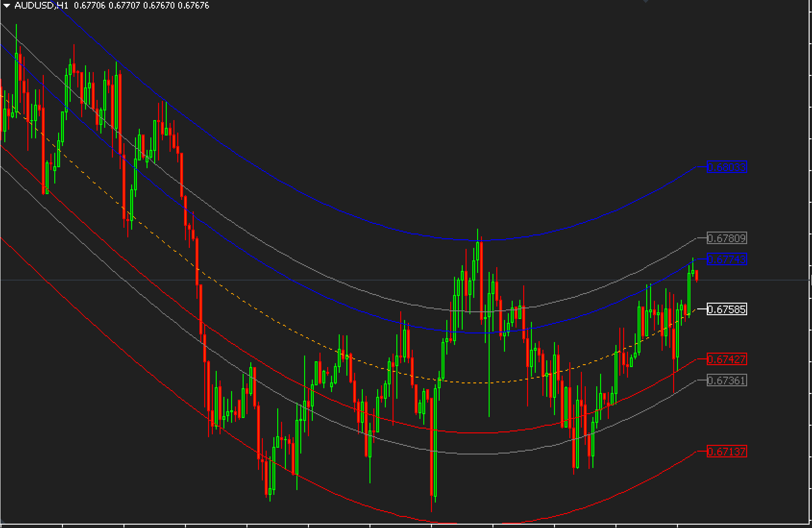
Task: Select the AUDUSD,H1 chart title text
Action: tap(41, 6)
